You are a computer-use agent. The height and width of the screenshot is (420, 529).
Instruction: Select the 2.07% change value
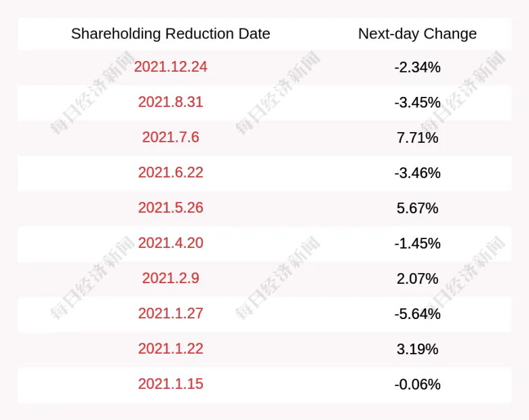(x=417, y=278)
